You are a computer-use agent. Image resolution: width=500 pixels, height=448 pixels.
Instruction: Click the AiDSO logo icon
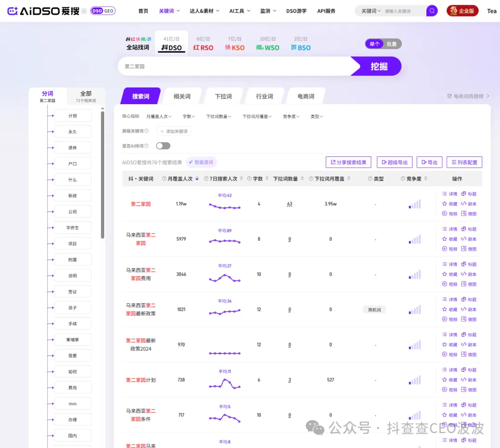tap(12, 11)
